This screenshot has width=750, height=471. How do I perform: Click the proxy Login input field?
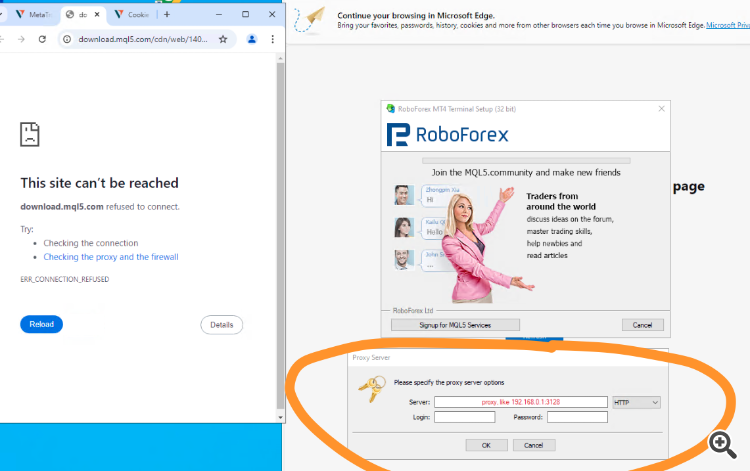(464, 417)
